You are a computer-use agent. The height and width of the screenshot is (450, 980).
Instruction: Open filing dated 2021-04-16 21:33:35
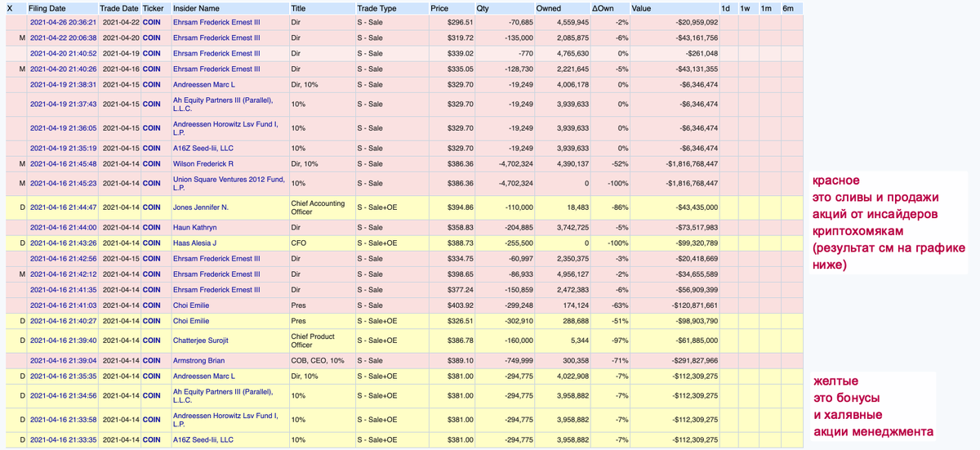point(64,439)
